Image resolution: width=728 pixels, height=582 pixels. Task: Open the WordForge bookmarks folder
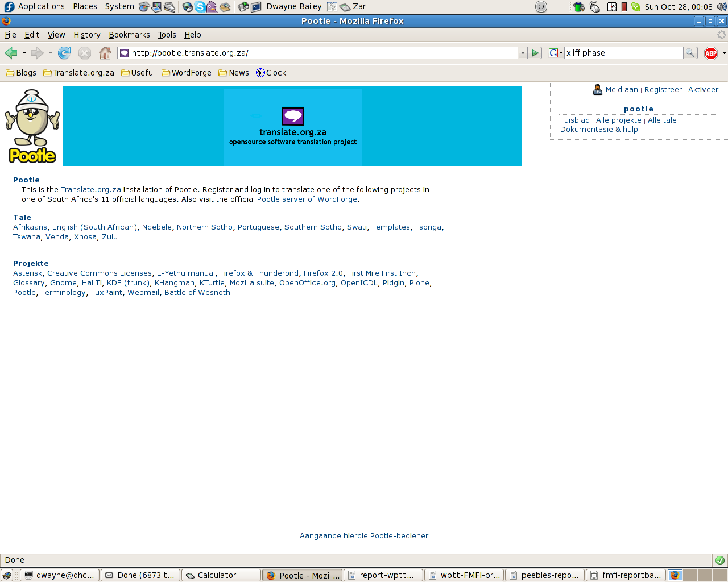(187, 73)
